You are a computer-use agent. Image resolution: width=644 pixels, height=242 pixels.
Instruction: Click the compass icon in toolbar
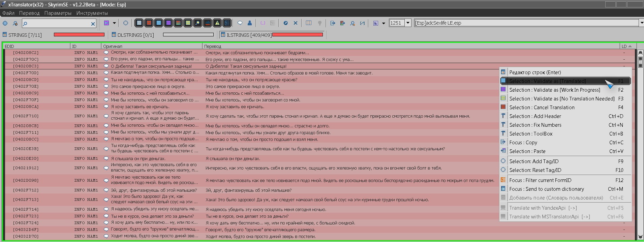click(286, 23)
